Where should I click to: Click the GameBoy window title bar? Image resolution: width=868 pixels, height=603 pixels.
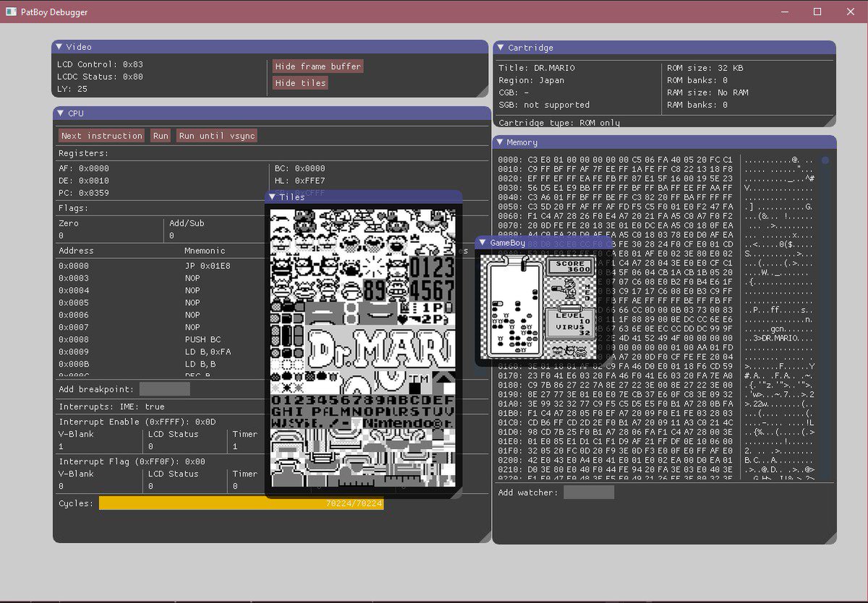pos(544,242)
